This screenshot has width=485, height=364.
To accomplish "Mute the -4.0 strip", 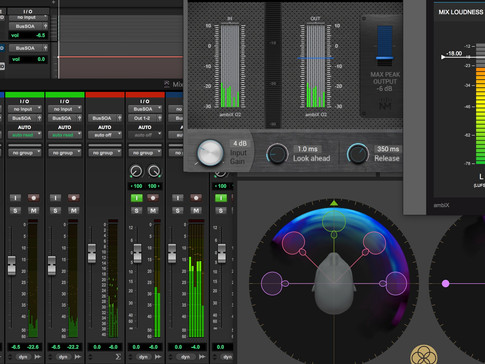I will 196,211.
